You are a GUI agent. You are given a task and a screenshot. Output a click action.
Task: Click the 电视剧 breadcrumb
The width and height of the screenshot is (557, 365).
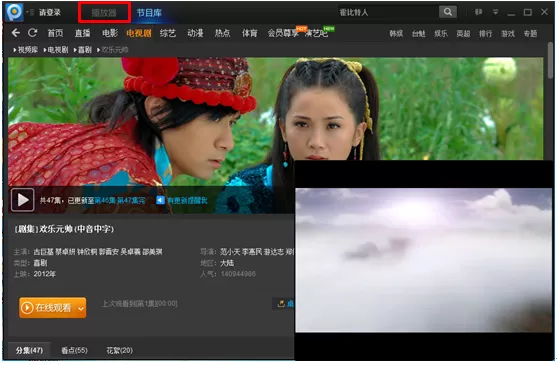coord(58,50)
